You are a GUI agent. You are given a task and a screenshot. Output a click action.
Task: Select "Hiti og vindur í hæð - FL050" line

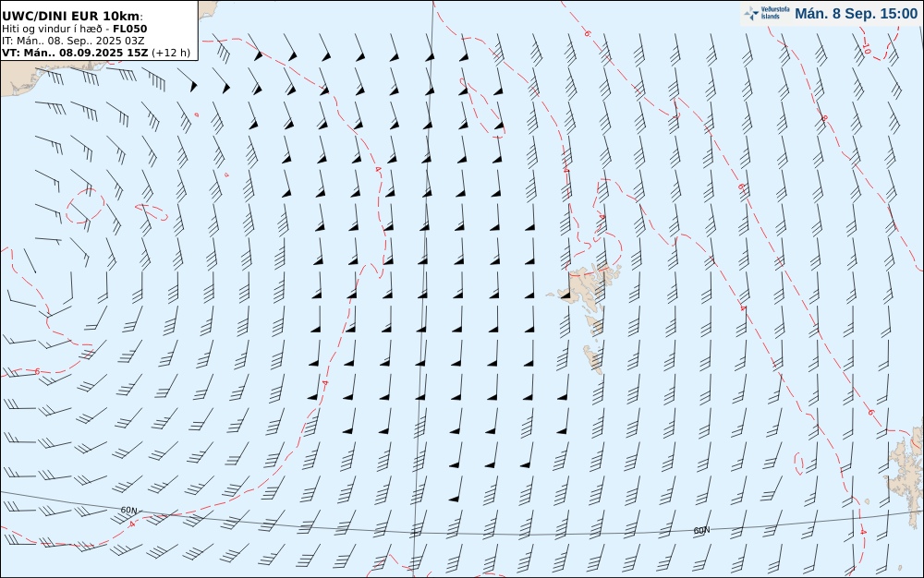(x=74, y=29)
